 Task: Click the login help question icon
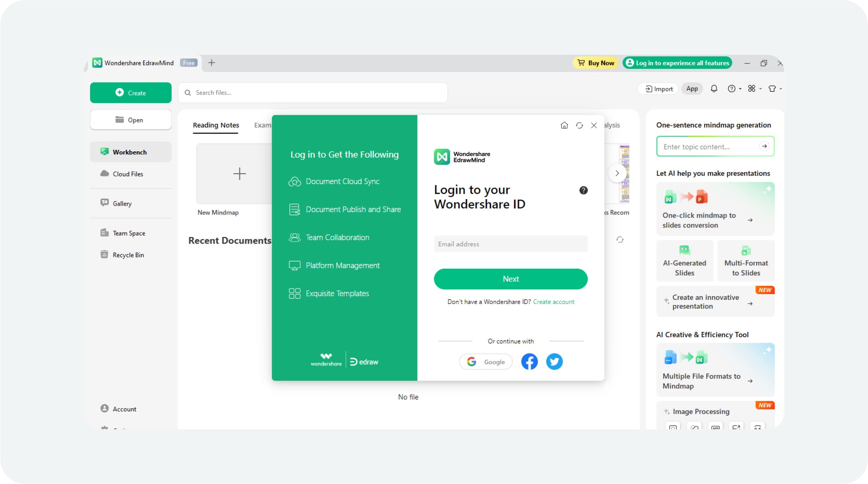coord(583,191)
